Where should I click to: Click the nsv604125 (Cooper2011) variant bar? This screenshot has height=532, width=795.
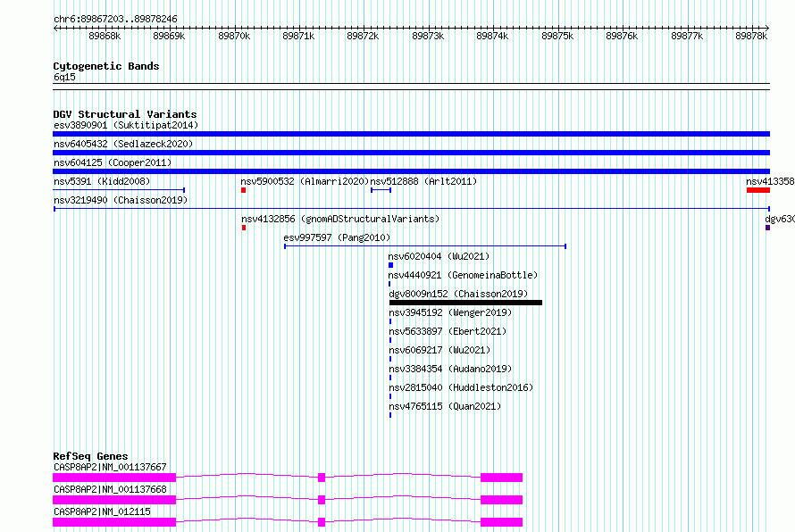click(411, 171)
